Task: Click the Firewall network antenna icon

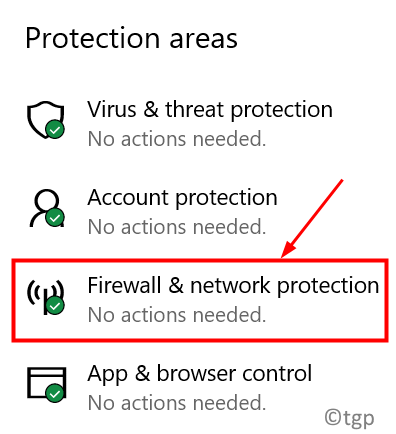Action: [45, 296]
